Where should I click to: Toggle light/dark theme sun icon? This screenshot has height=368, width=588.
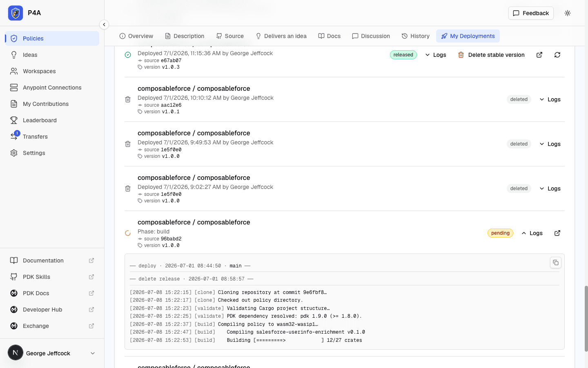[x=568, y=13]
